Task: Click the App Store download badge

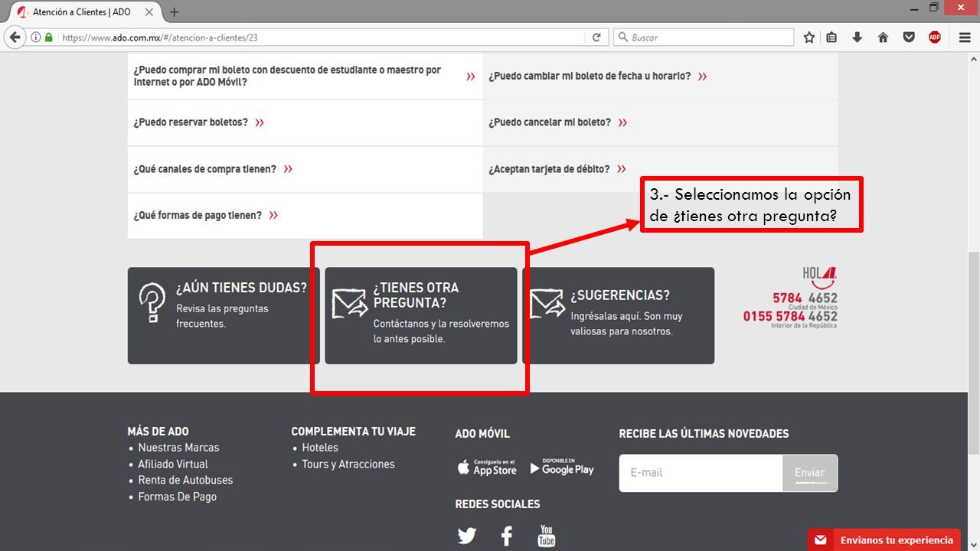Action: [487, 468]
